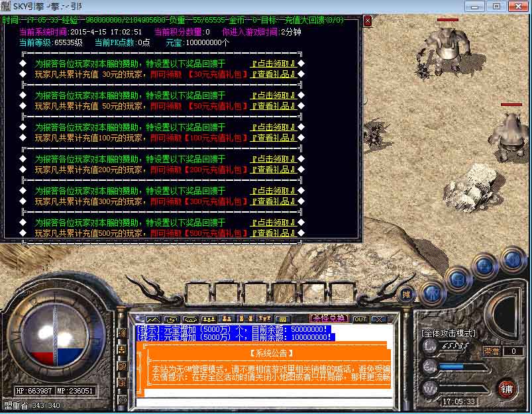The width and height of the screenshot is (532, 414).
Task: Click the telephone-shaped icon in chat toolbar
Action: click(190, 319)
